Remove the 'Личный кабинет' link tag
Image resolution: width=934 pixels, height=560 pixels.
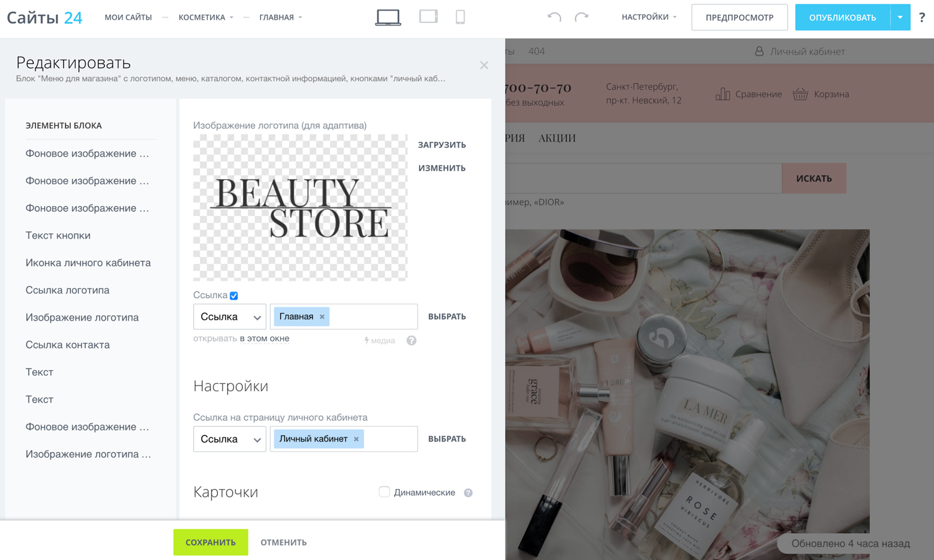(x=356, y=439)
